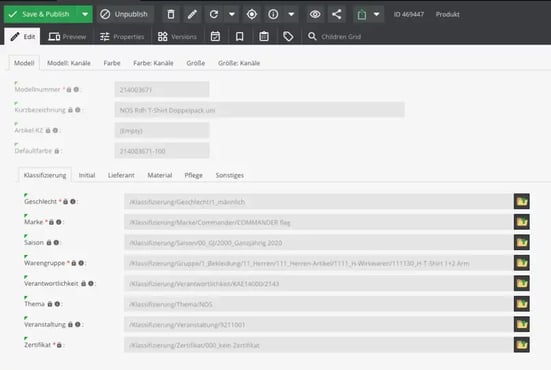The image size is (551, 370).
Task: Switch to the Lieferant tab
Action: tap(121, 175)
